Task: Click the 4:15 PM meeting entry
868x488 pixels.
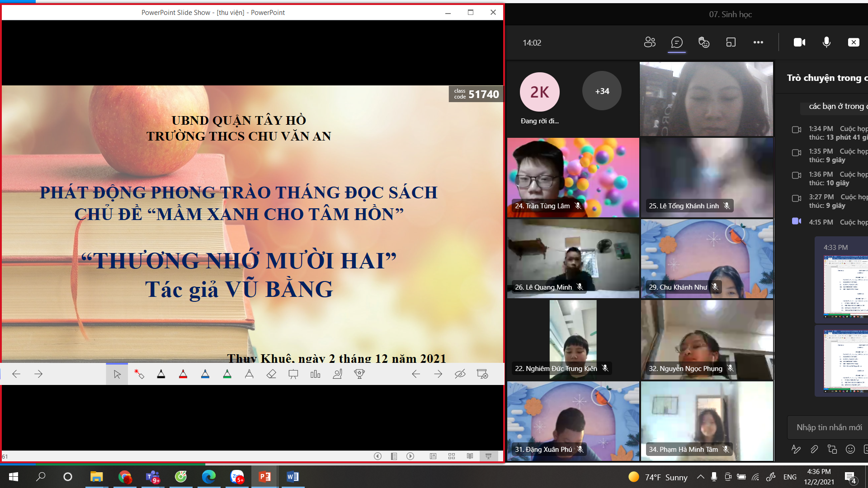Action: [x=830, y=222]
